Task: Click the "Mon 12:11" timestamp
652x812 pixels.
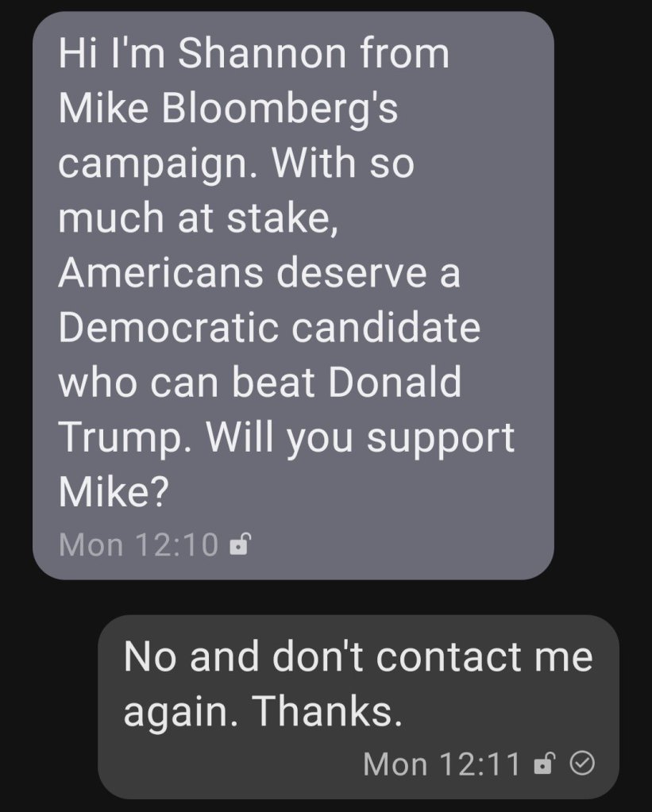Action: (x=442, y=764)
